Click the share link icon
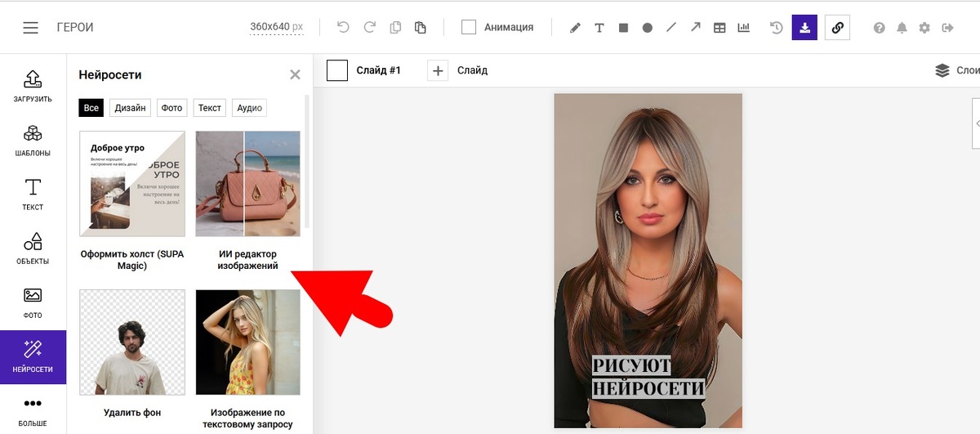The height and width of the screenshot is (434, 980). pos(837,27)
